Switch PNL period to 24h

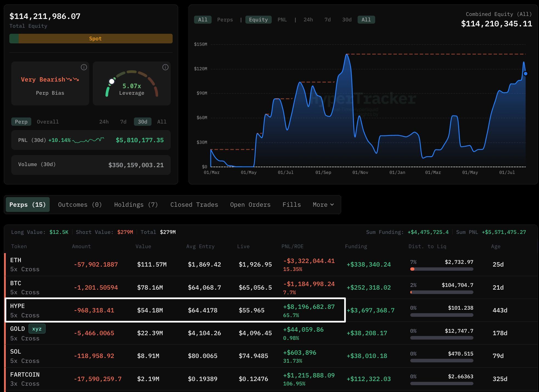click(x=104, y=122)
